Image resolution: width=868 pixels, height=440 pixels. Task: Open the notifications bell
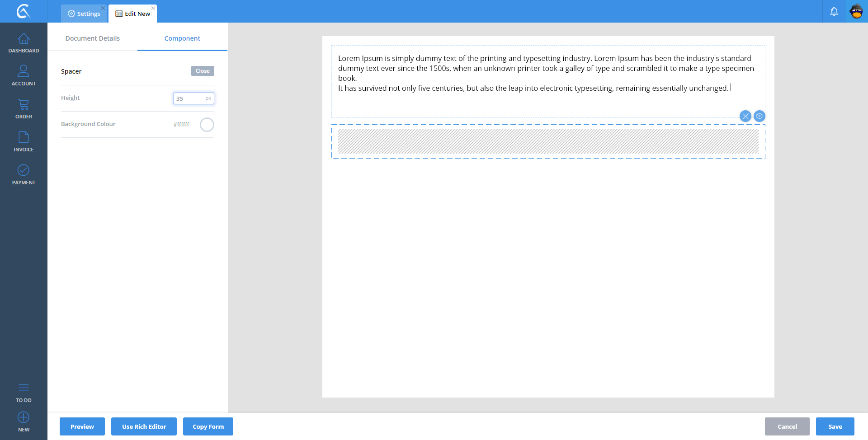coord(834,11)
